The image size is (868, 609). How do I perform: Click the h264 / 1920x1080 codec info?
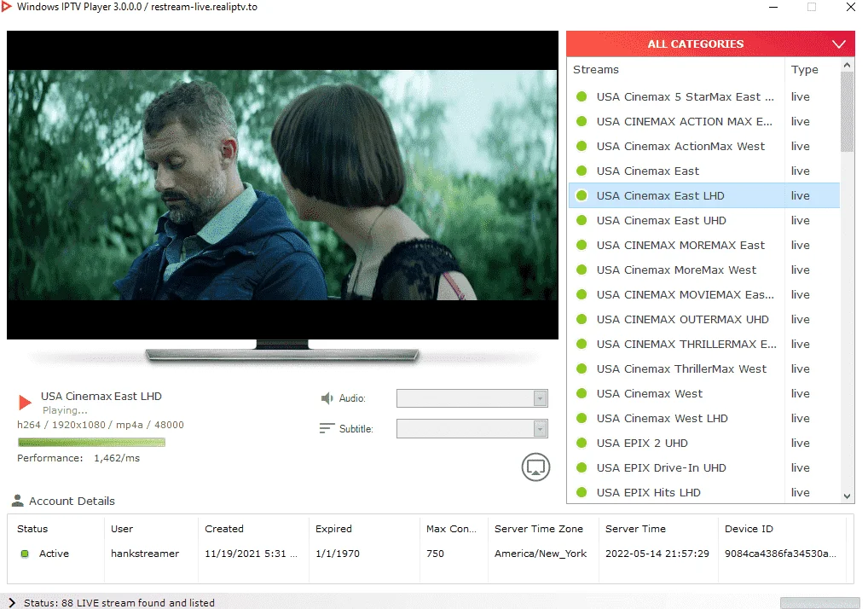click(101, 425)
